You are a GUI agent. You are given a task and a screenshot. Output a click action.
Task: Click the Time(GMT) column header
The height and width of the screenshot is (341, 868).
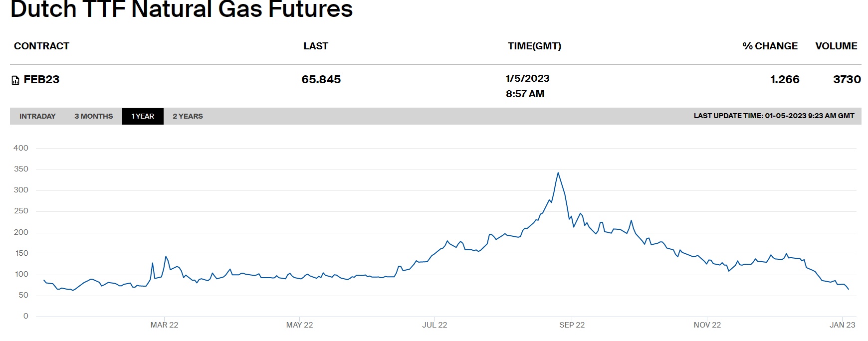[534, 46]
